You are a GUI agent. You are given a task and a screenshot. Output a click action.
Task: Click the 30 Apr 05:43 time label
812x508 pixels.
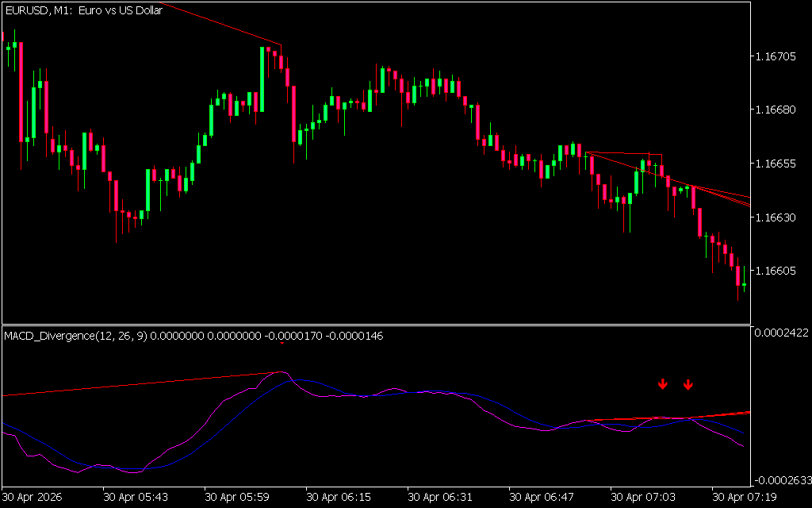click(135, 497)
